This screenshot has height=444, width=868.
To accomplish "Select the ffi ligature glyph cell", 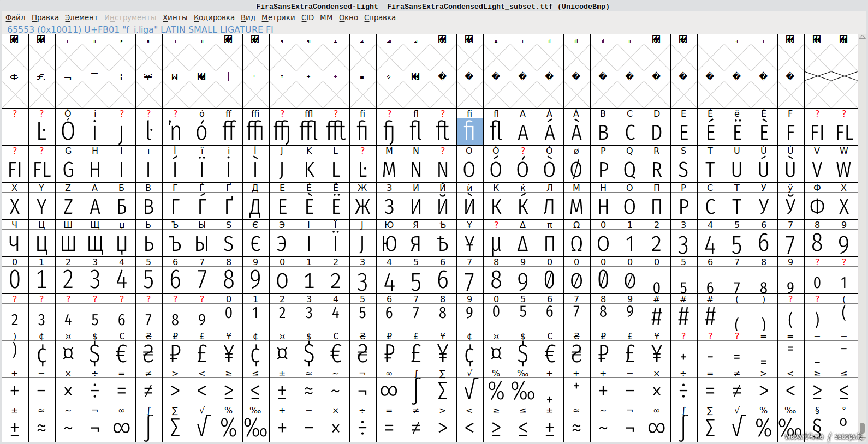I will click(255, 132).
